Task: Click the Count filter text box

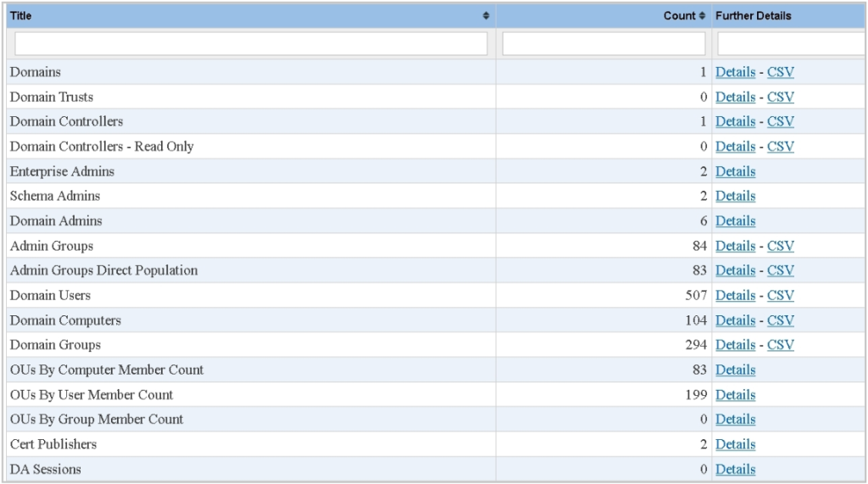Action: pyautogui.click(x=602, y=44)
